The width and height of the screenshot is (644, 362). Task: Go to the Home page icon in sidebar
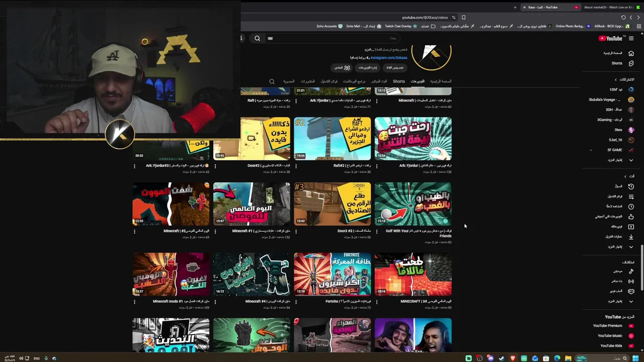point(631,53)
